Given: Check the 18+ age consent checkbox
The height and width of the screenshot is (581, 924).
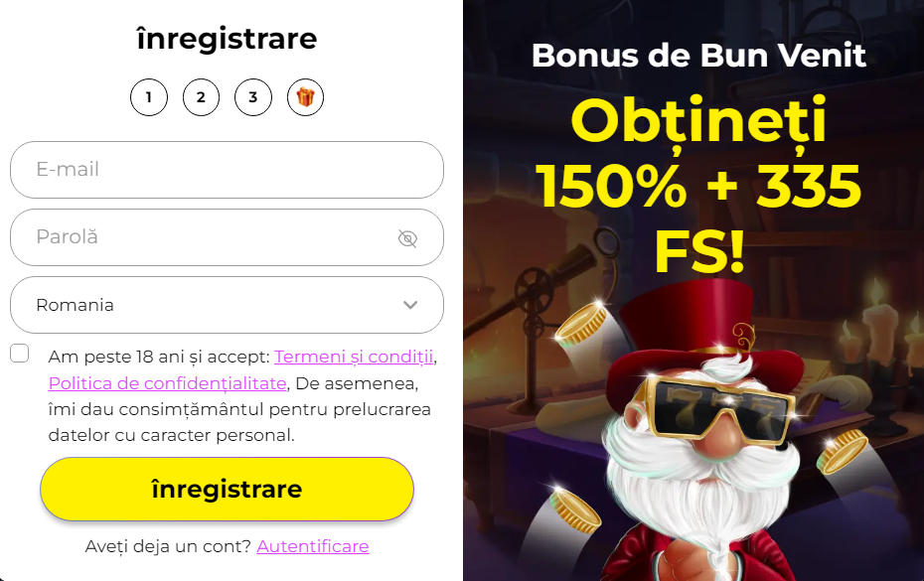Looking at the screenshot, I should point(20,353).
